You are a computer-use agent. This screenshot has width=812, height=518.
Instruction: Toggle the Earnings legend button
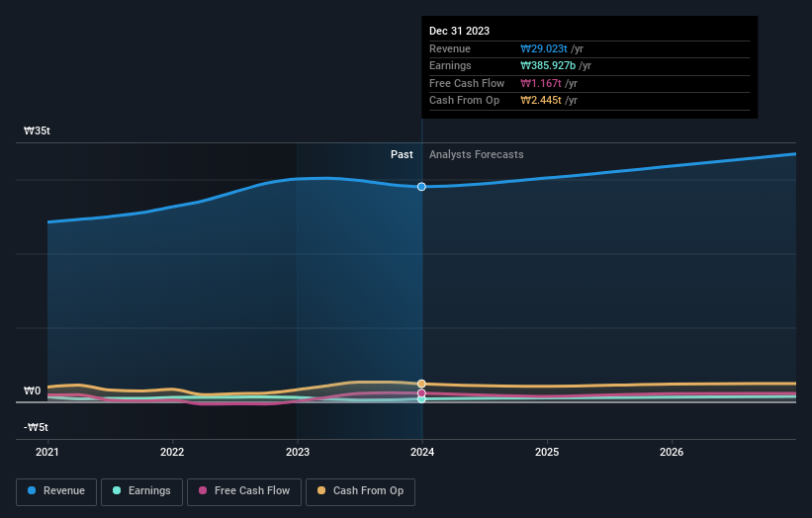point(141,491)
